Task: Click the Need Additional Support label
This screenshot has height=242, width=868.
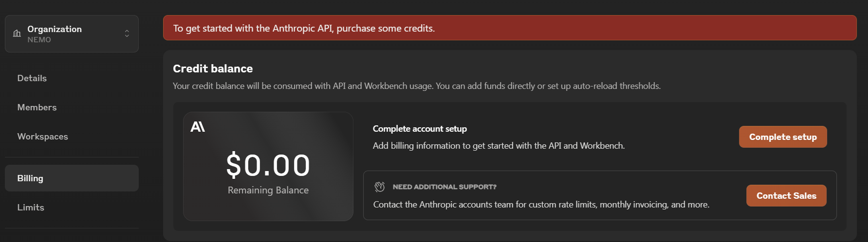Action: pyautogui.click(x=444, y=187)
